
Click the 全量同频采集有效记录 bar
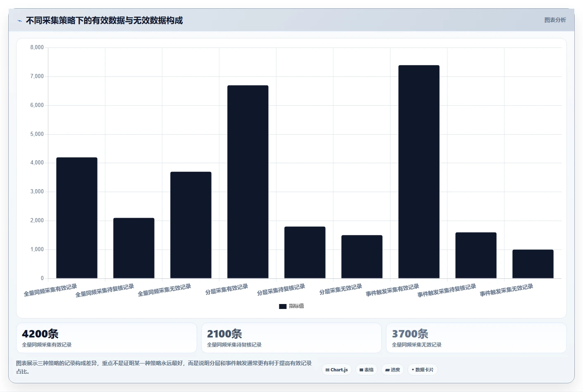pos(77,218)
